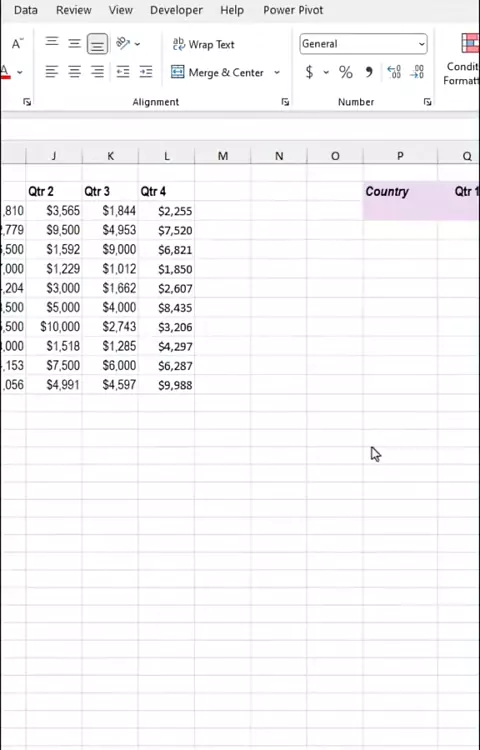Screen dimensions: 480x750
Task: Center text horizontally in cell
Action: point(74,72)
